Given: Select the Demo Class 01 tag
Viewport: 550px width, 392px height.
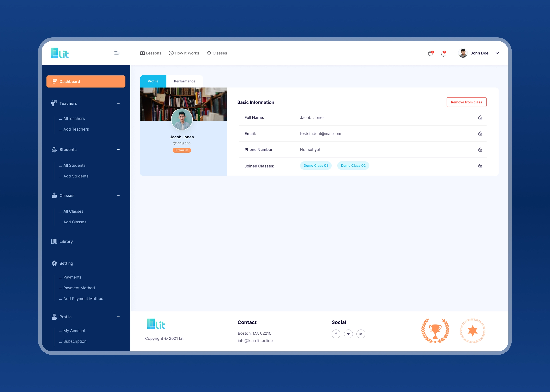Looking at the screenshot, I should [316, 166].
